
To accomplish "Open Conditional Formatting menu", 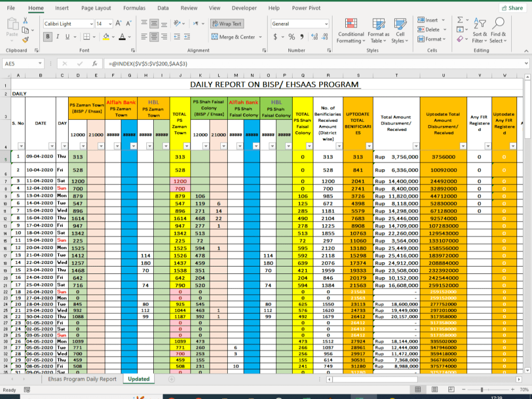I will [351, 31].
